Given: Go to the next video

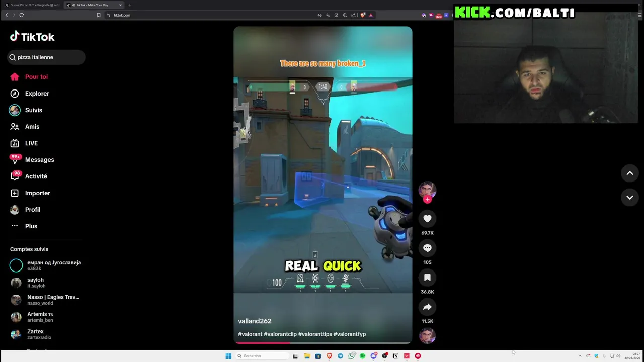Looking at the screenshot, I should 629,198.
